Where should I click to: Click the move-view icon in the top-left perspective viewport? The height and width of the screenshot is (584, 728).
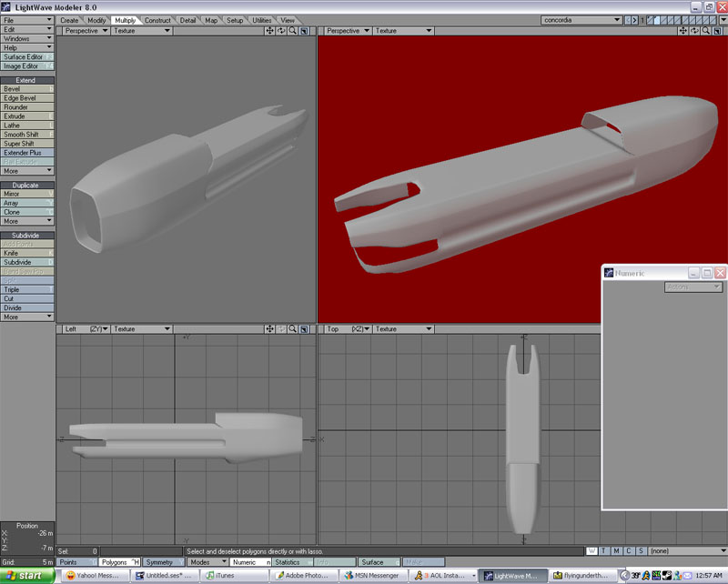(270, 31)
